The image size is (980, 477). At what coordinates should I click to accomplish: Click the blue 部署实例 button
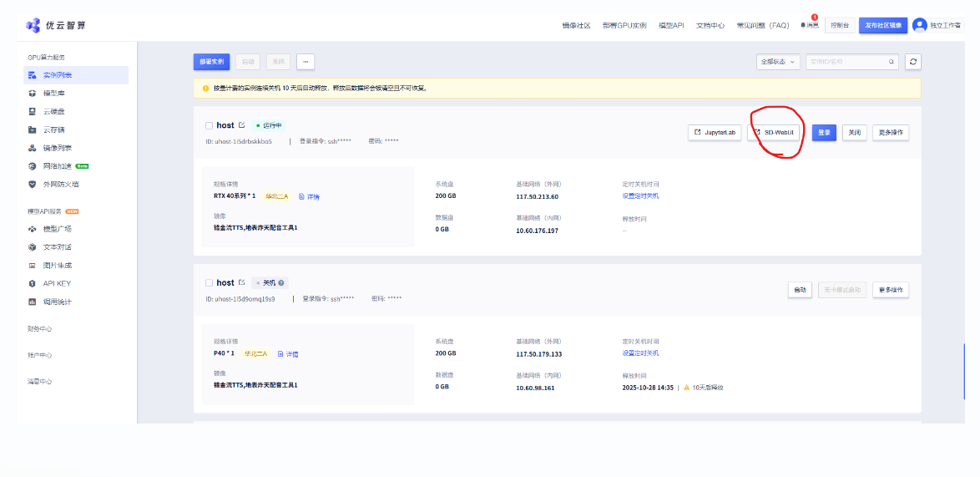(211, 62)
